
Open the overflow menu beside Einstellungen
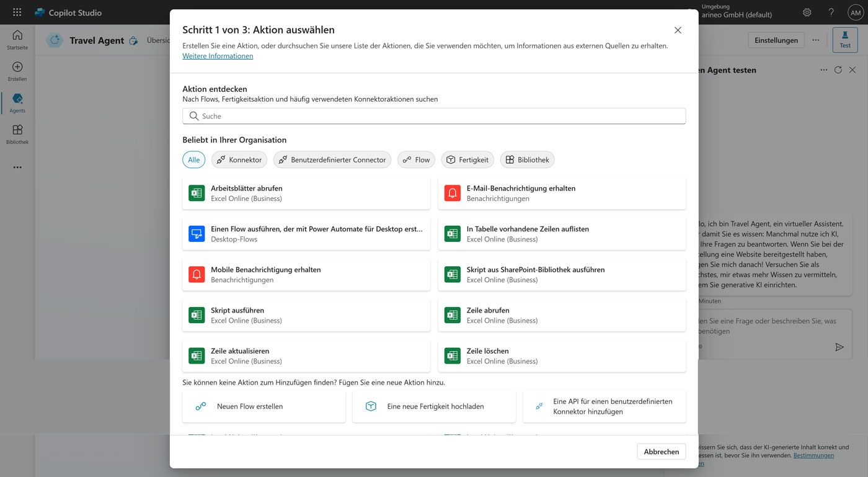pos(815,40)
